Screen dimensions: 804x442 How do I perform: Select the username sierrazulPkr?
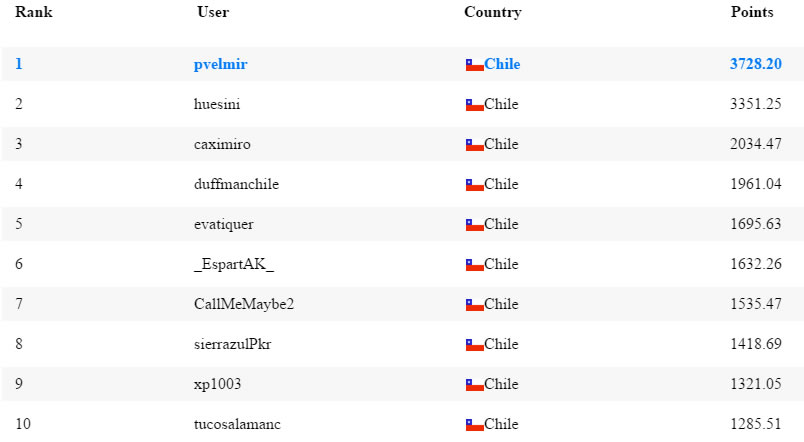pyautogui.click(x=232, y=345)
